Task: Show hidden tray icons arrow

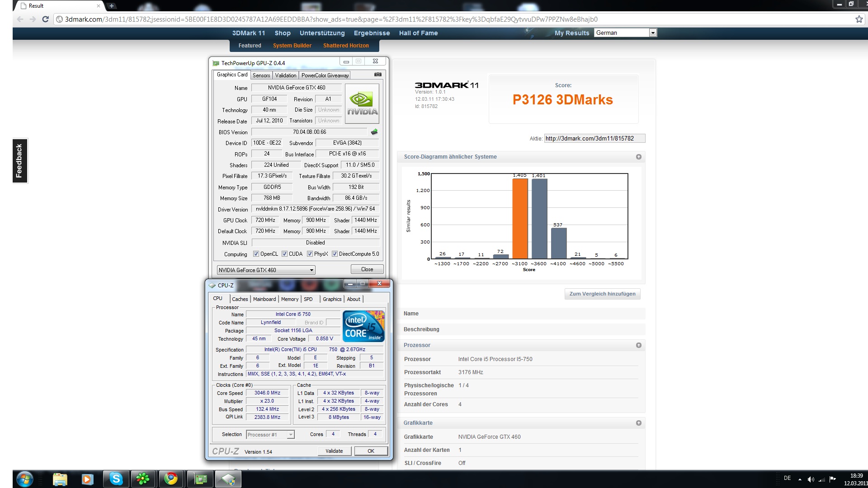Action: [800, 479]
